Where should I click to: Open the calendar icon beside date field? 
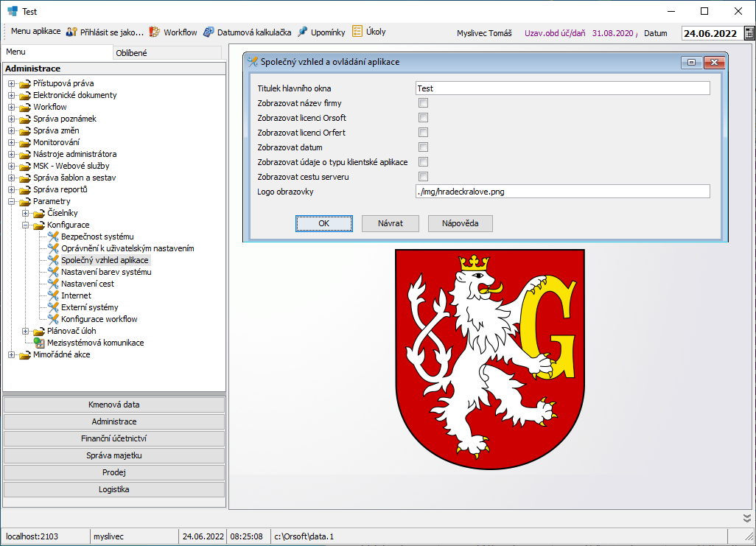(x=749, y=33)
